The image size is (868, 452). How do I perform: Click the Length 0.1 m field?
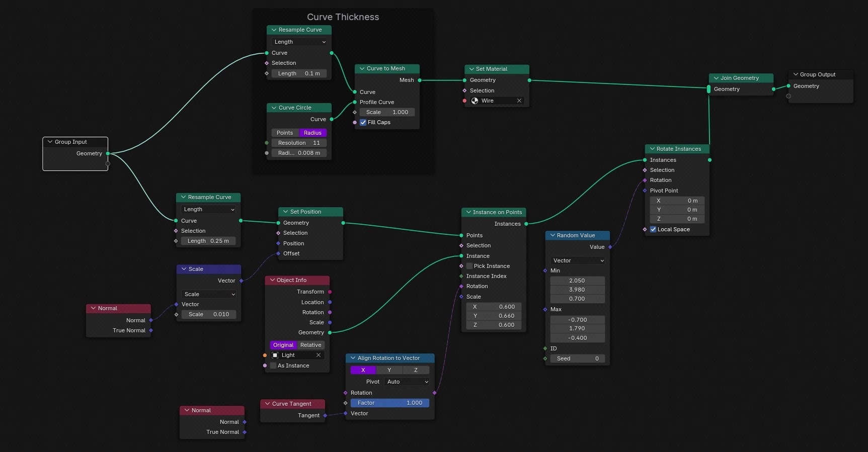pos(299,73)
